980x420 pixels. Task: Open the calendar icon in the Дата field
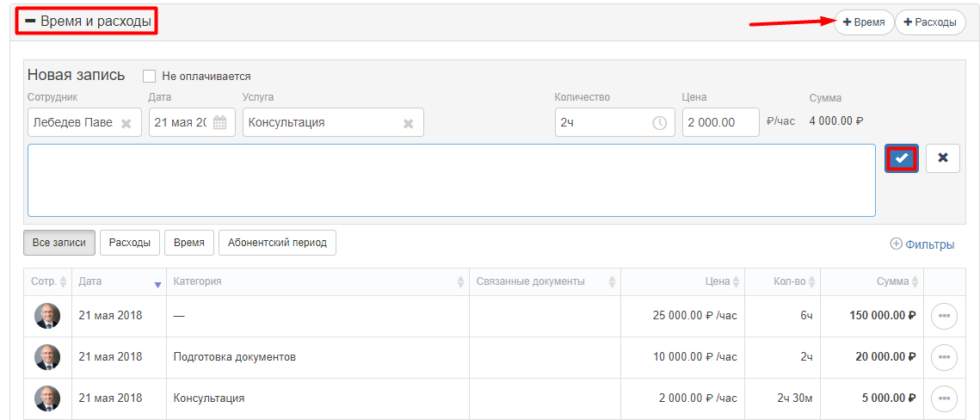[219, 122]
